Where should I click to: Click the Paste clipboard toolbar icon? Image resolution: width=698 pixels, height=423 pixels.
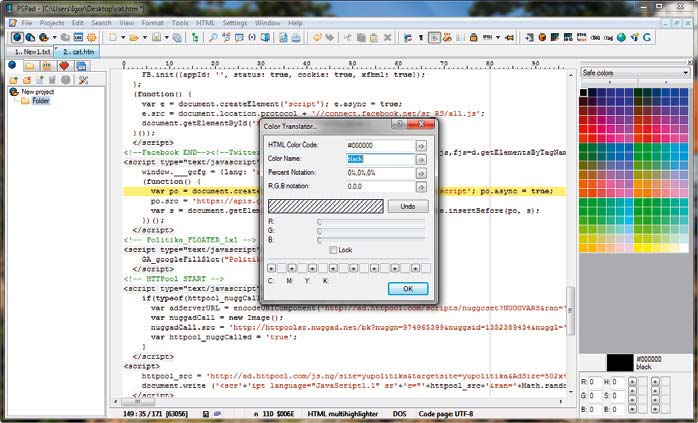pyautogui.click(x=374, y=37)
